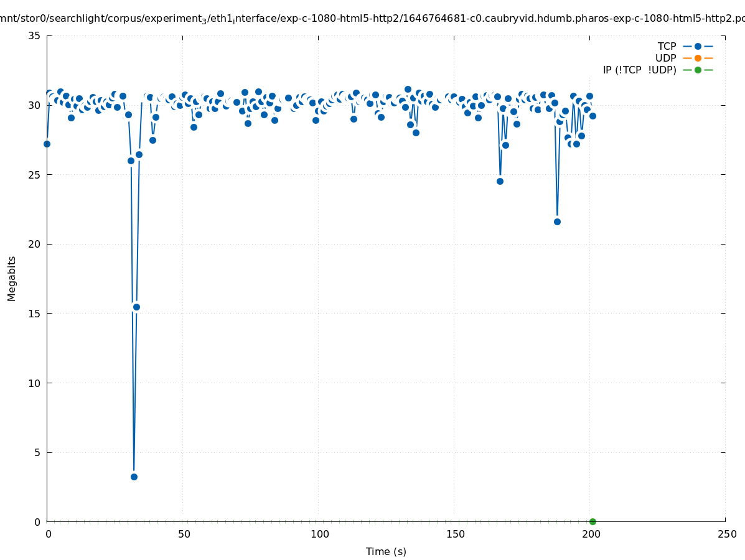
Task: Click the Time (s) x-axis label
Action: 386,551
